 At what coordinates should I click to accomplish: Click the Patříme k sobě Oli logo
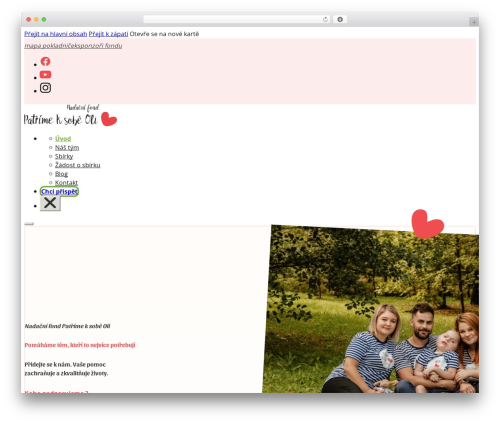(x=70, y=115)
